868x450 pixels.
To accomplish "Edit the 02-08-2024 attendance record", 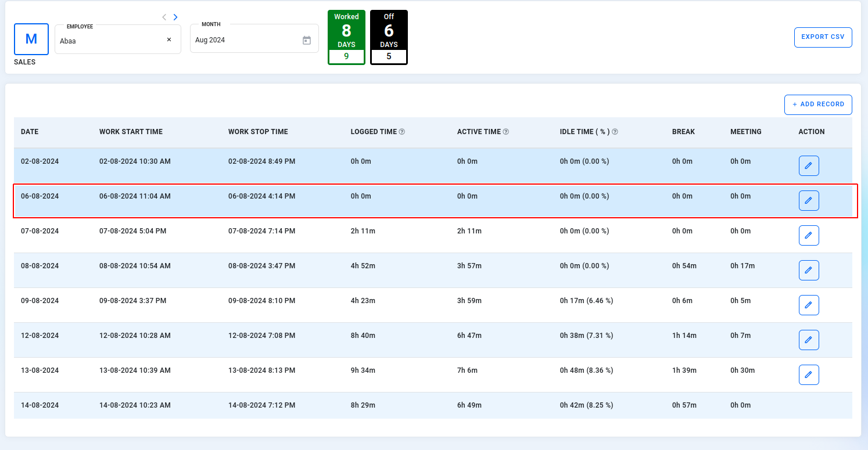I will (x=809, y=165).
